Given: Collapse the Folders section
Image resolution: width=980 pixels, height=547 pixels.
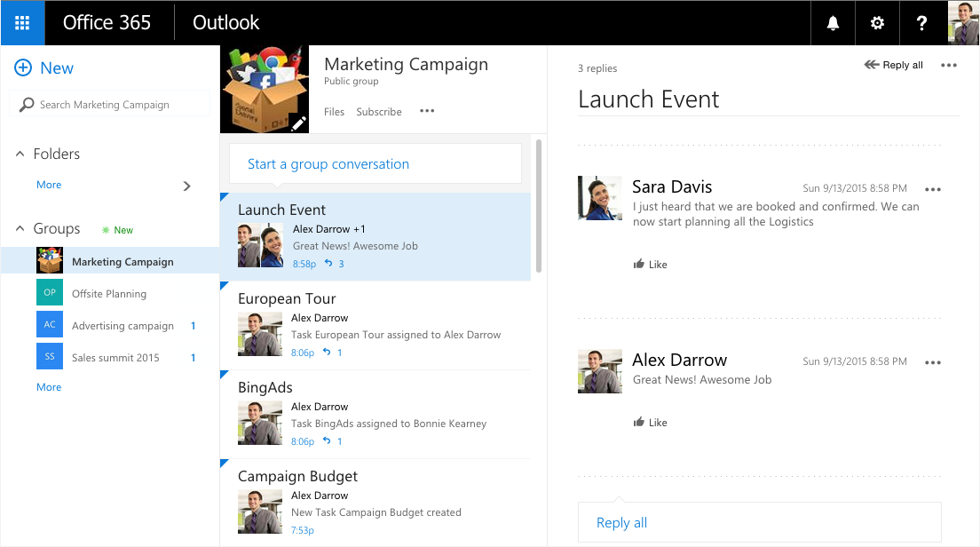Looking at the screenshot, I should click(x=20, y=155).
